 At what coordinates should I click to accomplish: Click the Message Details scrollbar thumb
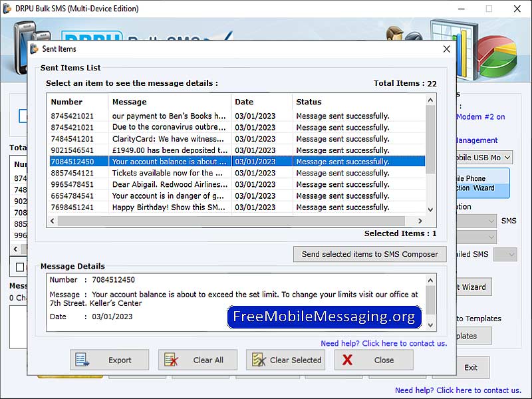point(430,300)
